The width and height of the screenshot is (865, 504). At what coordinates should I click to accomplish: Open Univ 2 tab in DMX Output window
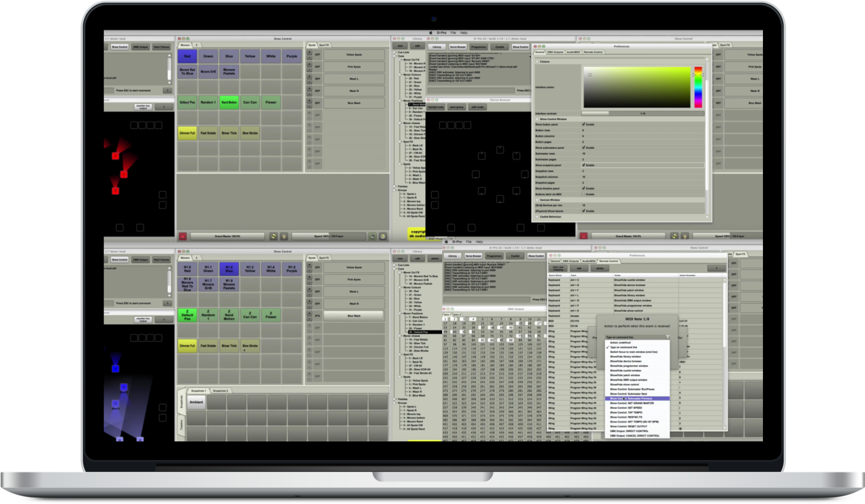pos(457,315)
